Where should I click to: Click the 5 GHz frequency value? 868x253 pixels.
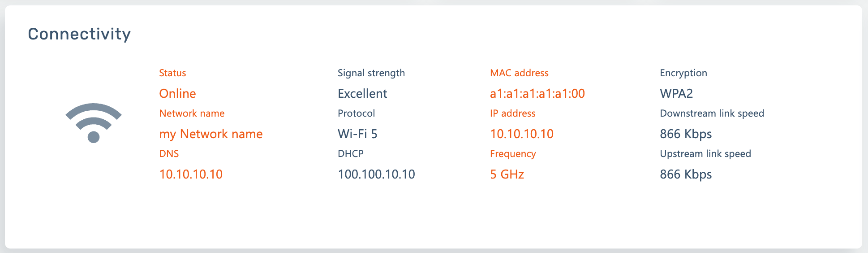point(507,174)
